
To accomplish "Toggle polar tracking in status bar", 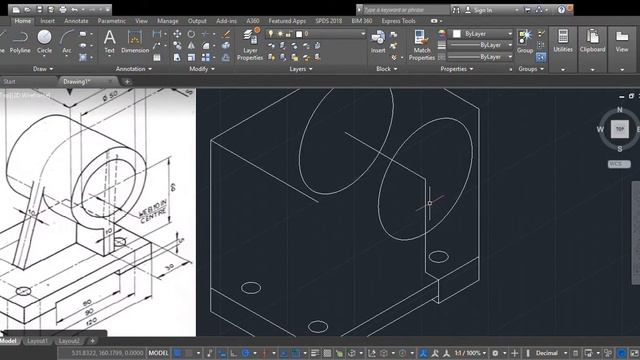I will pyautogui.click(x=246, y=353).
